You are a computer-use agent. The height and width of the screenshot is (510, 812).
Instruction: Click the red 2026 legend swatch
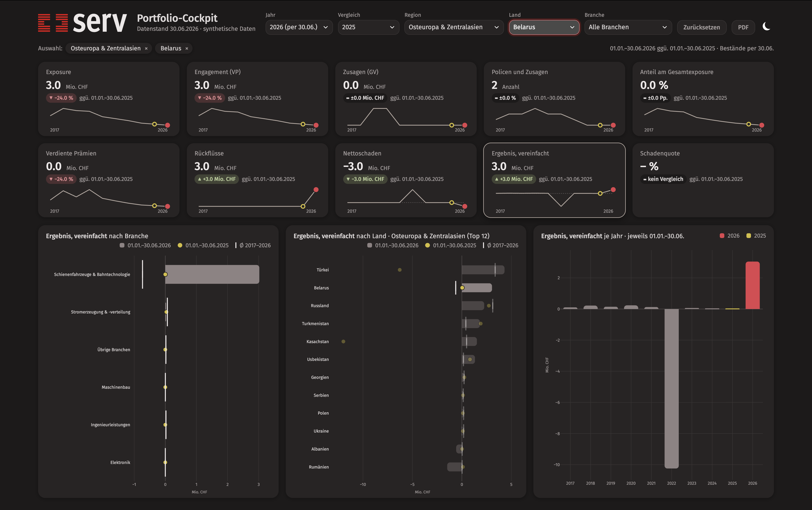pyautogui.click(x=722, y=236)
